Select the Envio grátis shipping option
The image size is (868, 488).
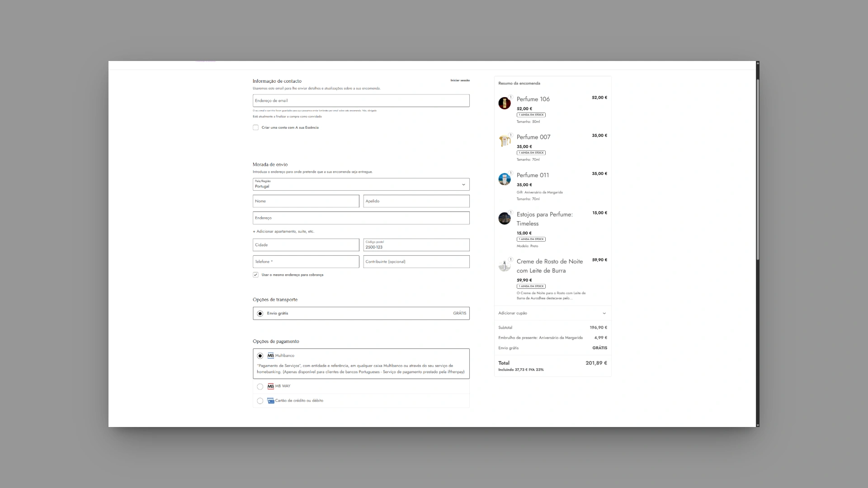260,314
